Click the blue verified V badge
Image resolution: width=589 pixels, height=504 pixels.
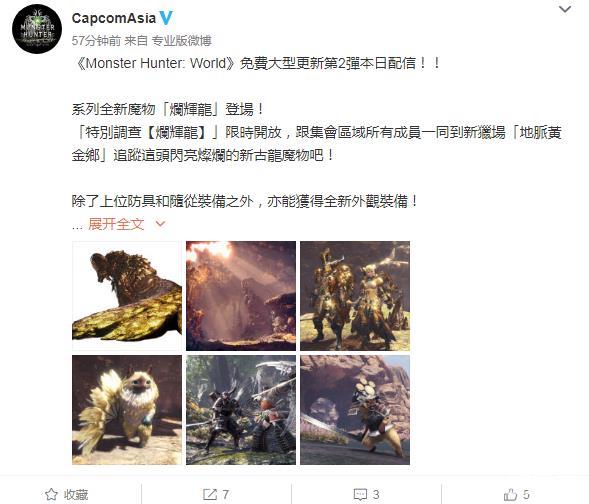coord(166,18)
